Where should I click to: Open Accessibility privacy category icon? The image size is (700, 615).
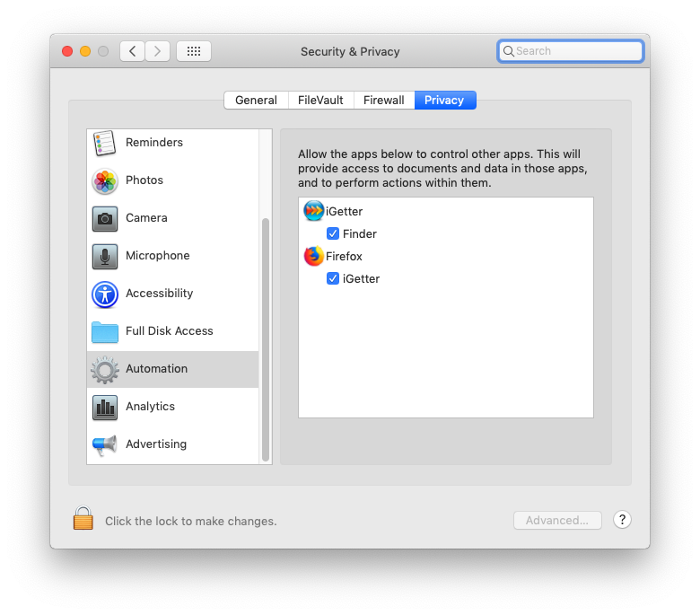pos(105,294)
